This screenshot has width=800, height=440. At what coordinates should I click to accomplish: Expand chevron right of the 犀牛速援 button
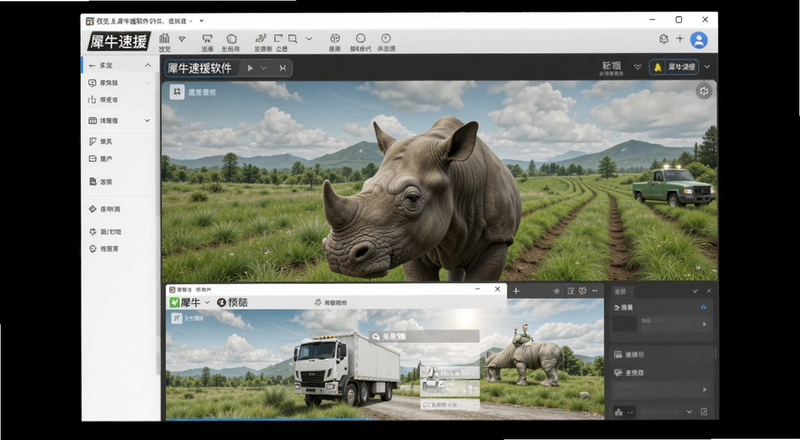707,67
